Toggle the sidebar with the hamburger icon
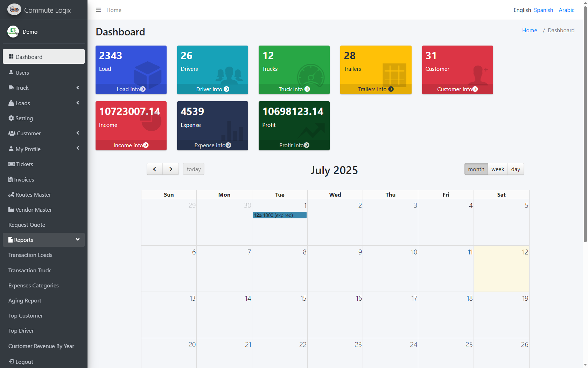This screenshot has width=588, height=368. 98,10
